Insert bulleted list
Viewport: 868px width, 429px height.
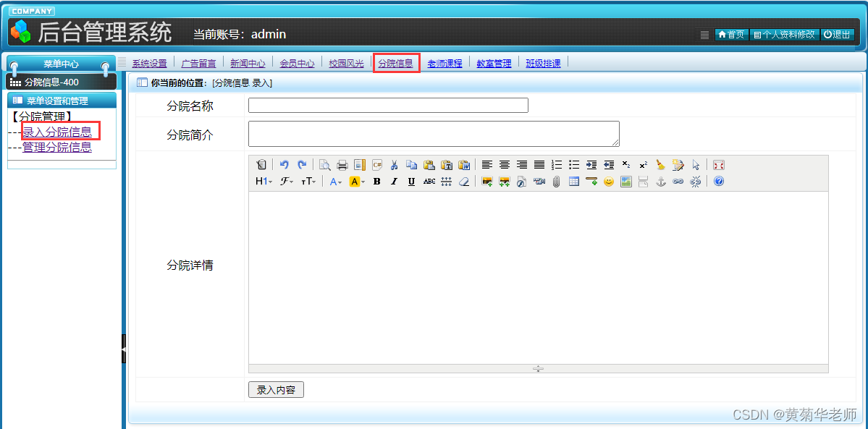pyautogui.click(x=574, y=165)
